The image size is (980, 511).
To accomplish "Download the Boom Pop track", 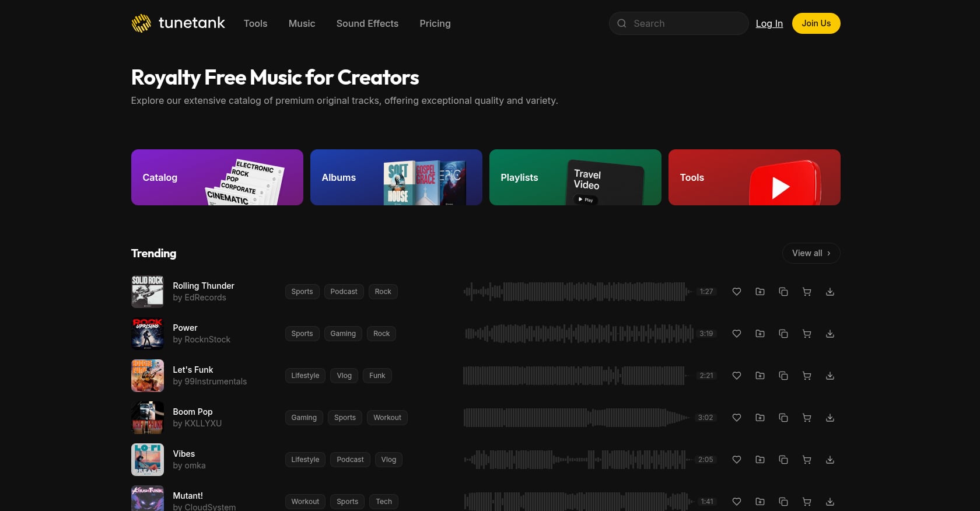I will (x=830, y=418).
